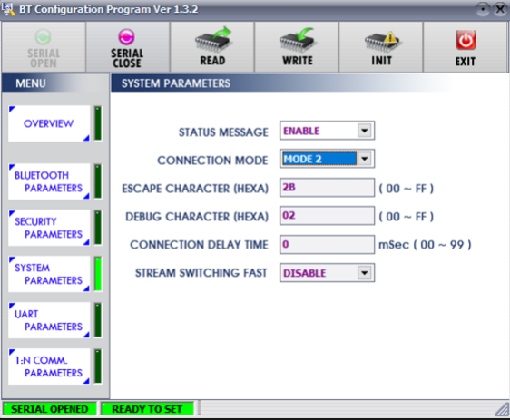
Task: Focus the CONNECTION DELAY TIME field
Action: (327, 244)
